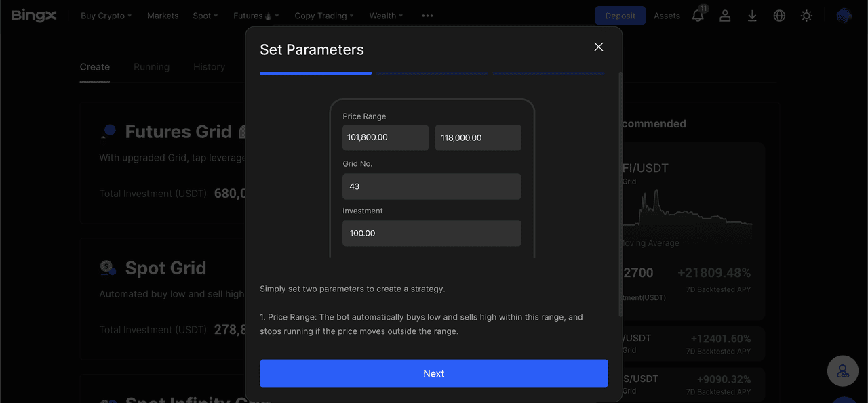
Task: Expand the Buy Crypto dropdown
Action: pyautogui.click(x=106, y=16)
